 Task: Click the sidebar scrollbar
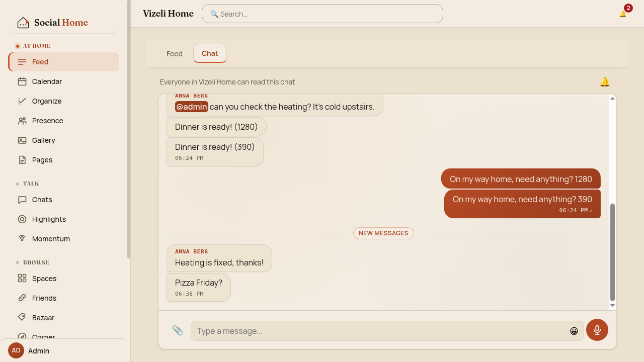tap(129, 129)
